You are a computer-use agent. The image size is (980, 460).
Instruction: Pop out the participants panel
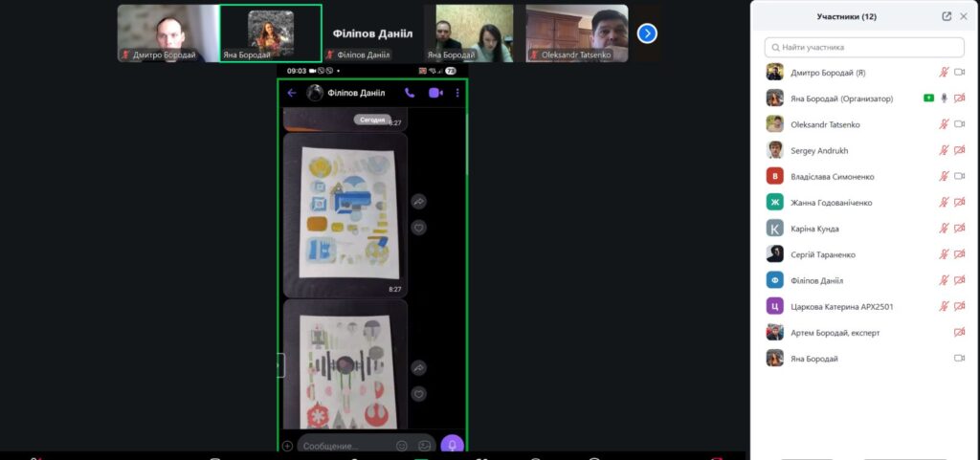[x=947, y=16]
